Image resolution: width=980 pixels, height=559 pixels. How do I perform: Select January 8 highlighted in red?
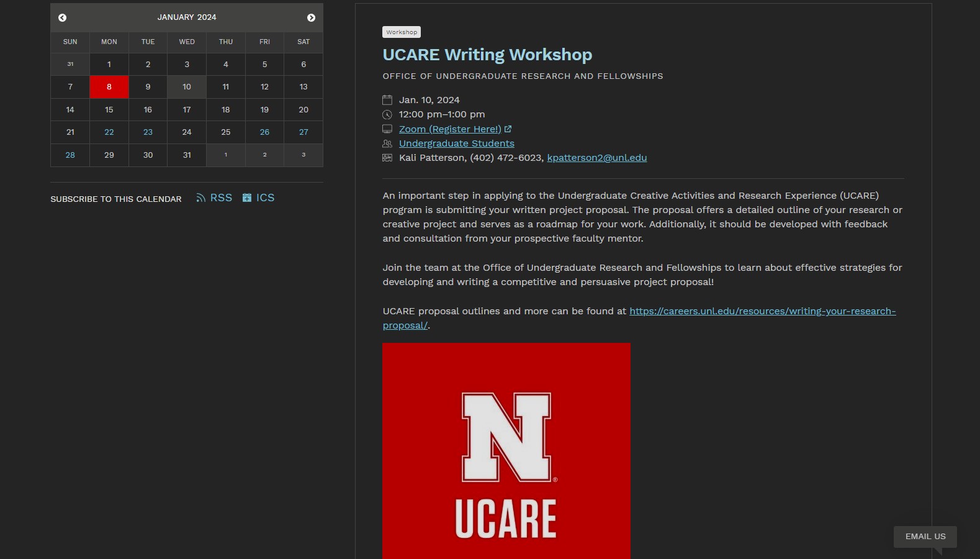click(109, 87)
